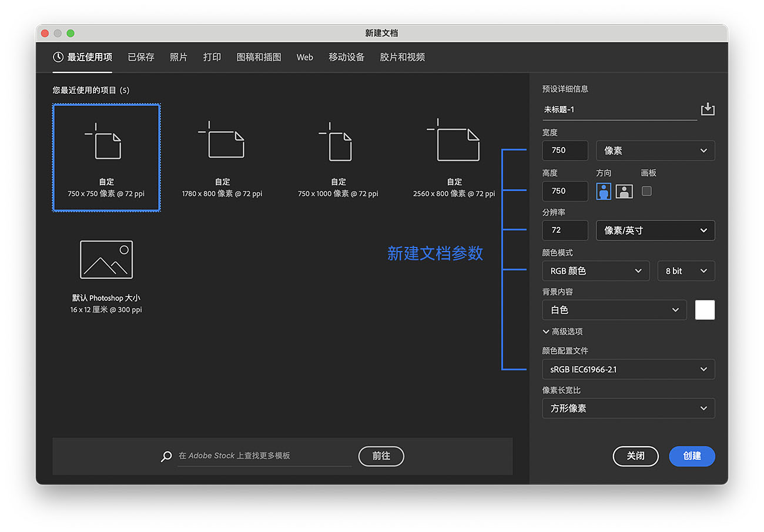Select the landscape orientation icon
The height and width of the screenshot is (532, 764).
pyautogui.click(x=623, y=191)
